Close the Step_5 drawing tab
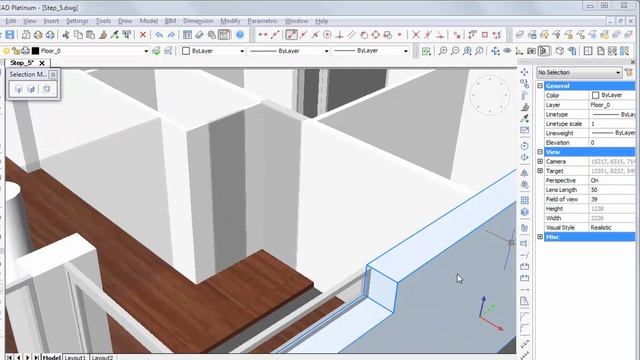 42,63
